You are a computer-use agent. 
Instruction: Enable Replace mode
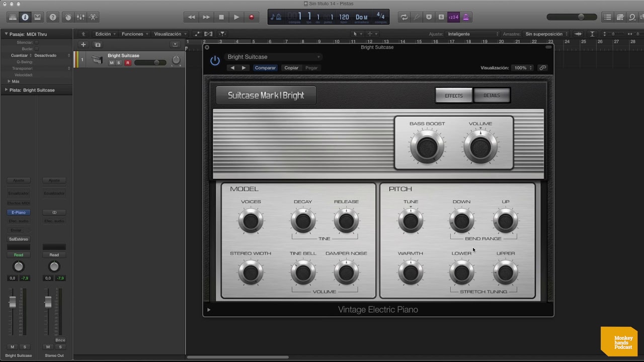429,17
